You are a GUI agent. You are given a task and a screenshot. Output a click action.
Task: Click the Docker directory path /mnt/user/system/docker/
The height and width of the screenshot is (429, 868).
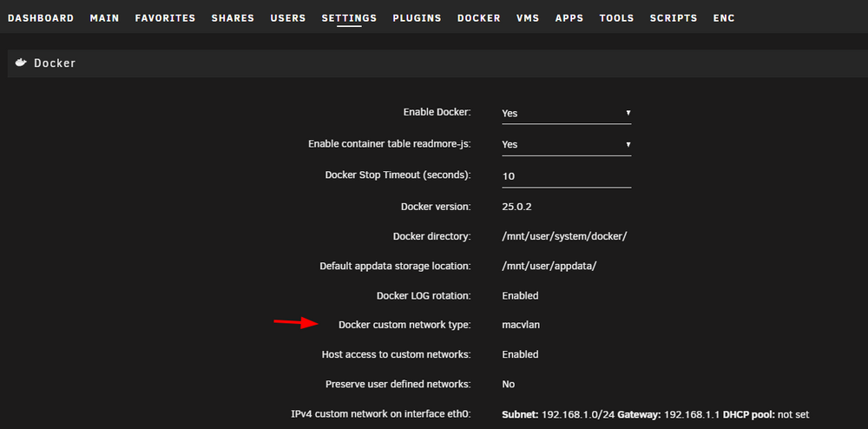pyautogui.click(x=564, y=236)
